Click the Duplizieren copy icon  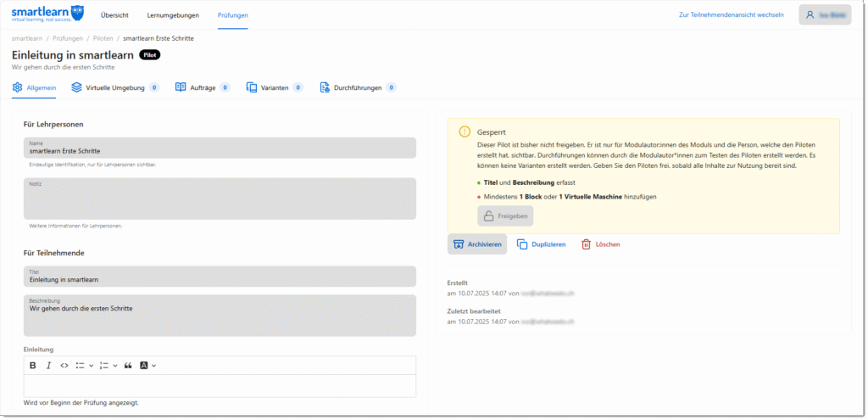tap(522, 244)
